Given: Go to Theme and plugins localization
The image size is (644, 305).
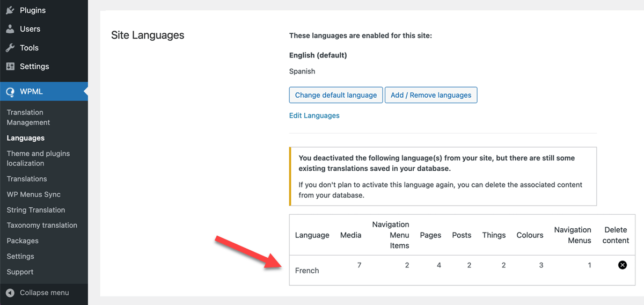Looking at the screenshot, I should [38, 158].
